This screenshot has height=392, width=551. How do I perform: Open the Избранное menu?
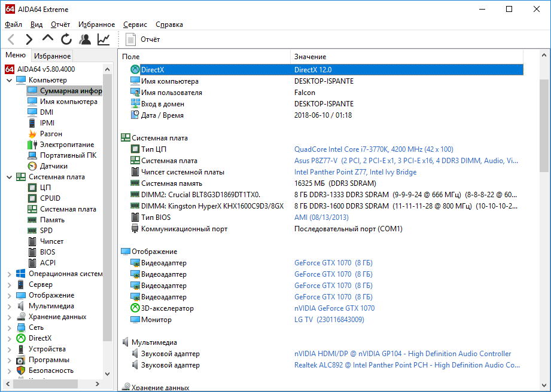click(97, 24)
